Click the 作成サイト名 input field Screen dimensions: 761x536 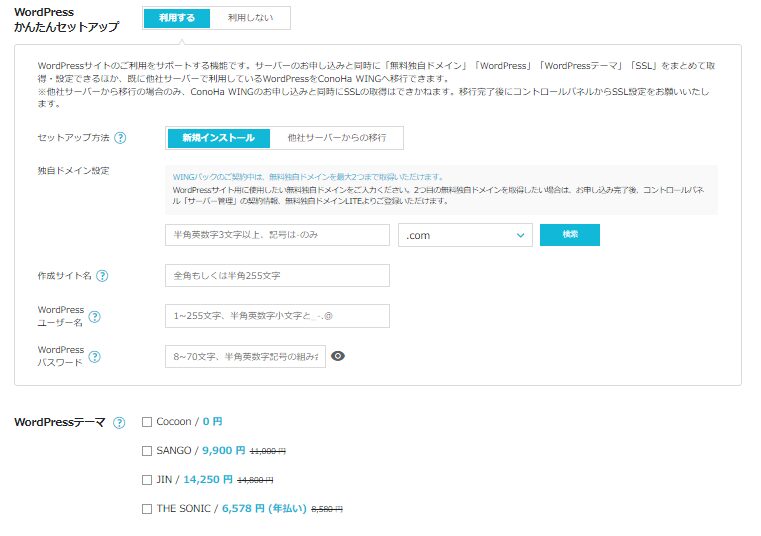[x=277, y=276]
